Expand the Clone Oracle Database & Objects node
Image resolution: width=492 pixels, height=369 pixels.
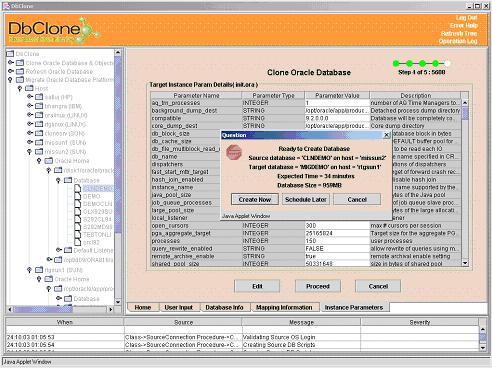[11, 62]
